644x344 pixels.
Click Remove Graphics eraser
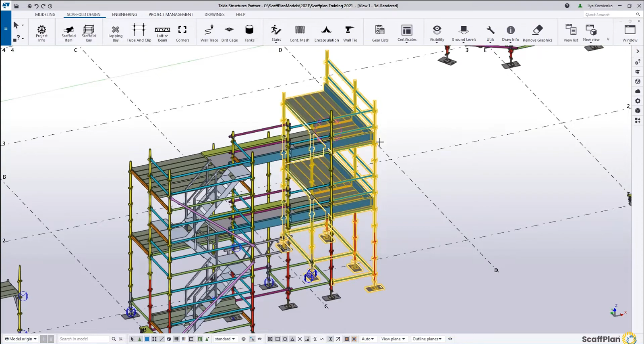point(537,33)
